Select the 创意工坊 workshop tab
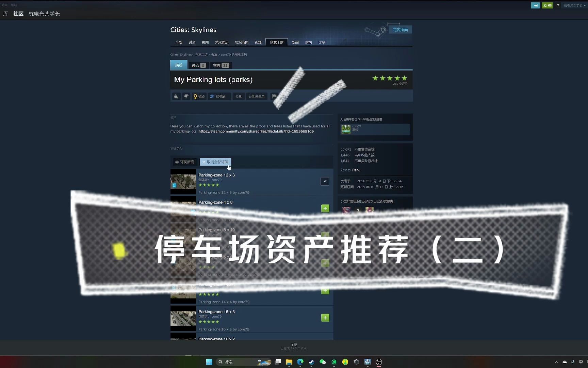Screen dimensions: 588x368 point(277,42)
